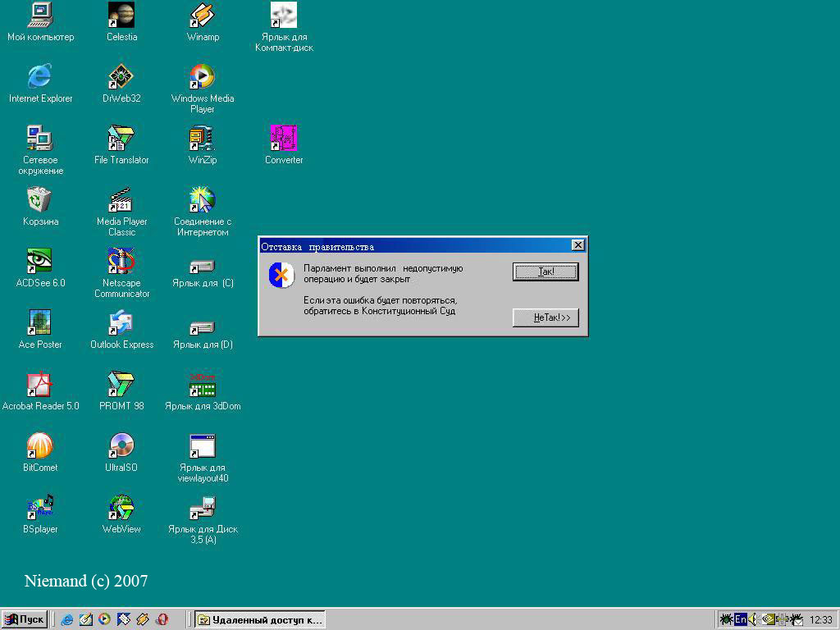Click the Корзина recycle bin icon
Image resolution: width=840 pixels, height=630 pixels.
(39, 200)
